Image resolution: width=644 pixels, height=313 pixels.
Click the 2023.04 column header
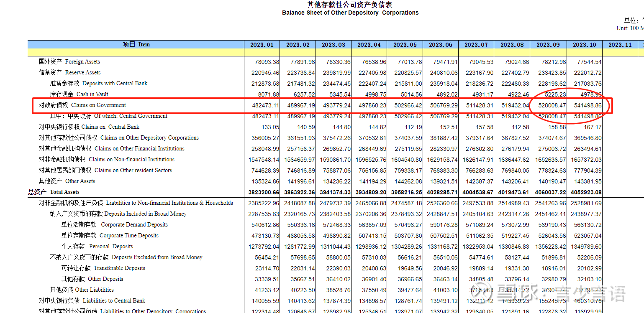point(369,45)
